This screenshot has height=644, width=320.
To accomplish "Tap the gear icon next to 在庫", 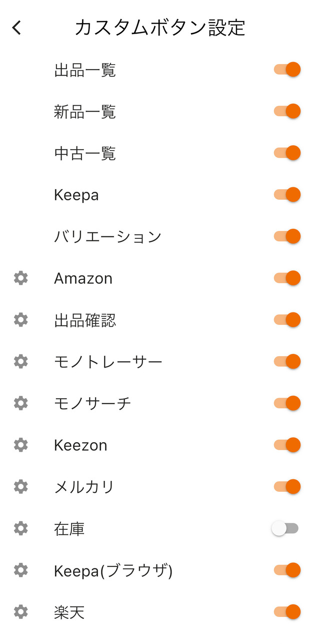I will [x=20, y=528].
